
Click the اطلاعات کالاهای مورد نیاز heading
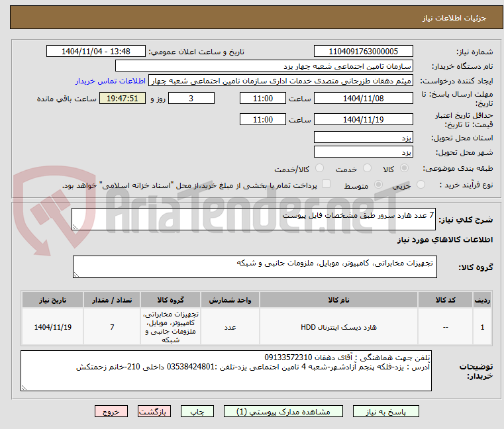[445, 240]
